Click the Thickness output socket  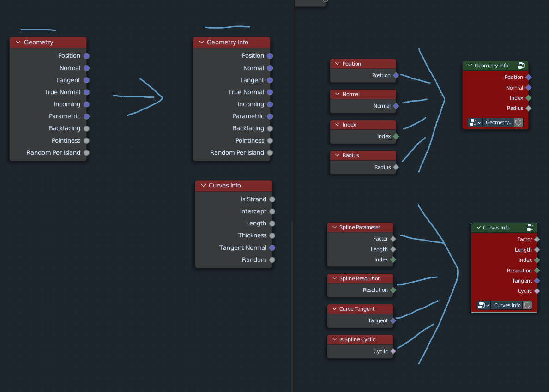(x=272, y=235)
